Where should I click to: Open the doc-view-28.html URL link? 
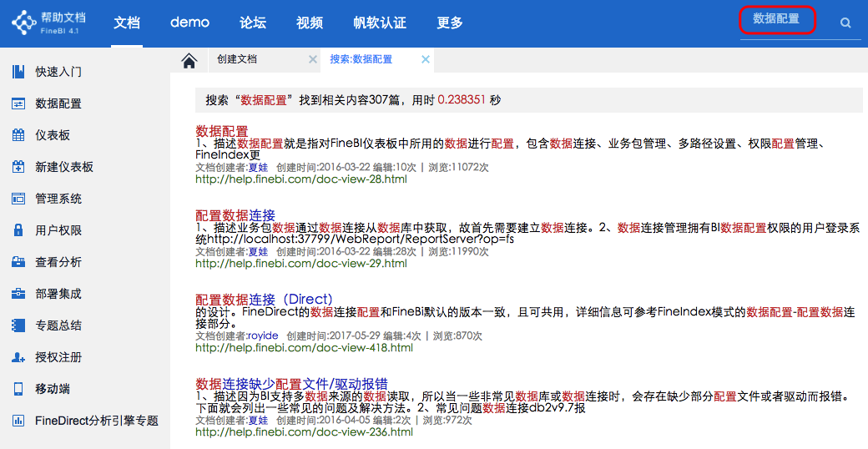tap(301, 179)
